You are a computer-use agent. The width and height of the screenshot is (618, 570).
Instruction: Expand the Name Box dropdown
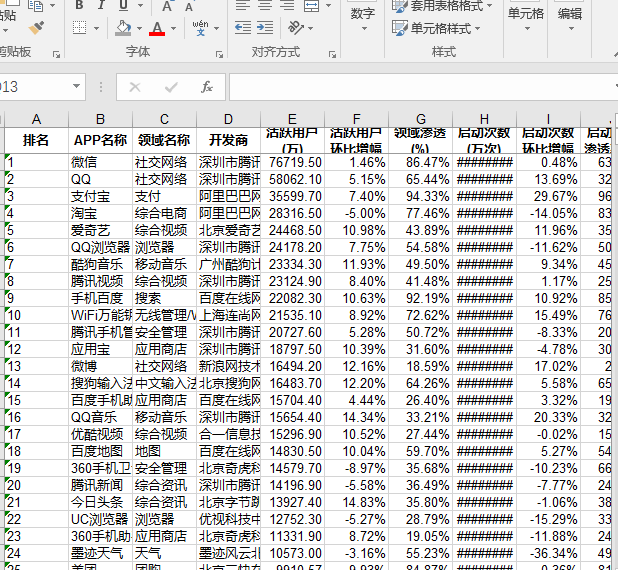[76, 86]
